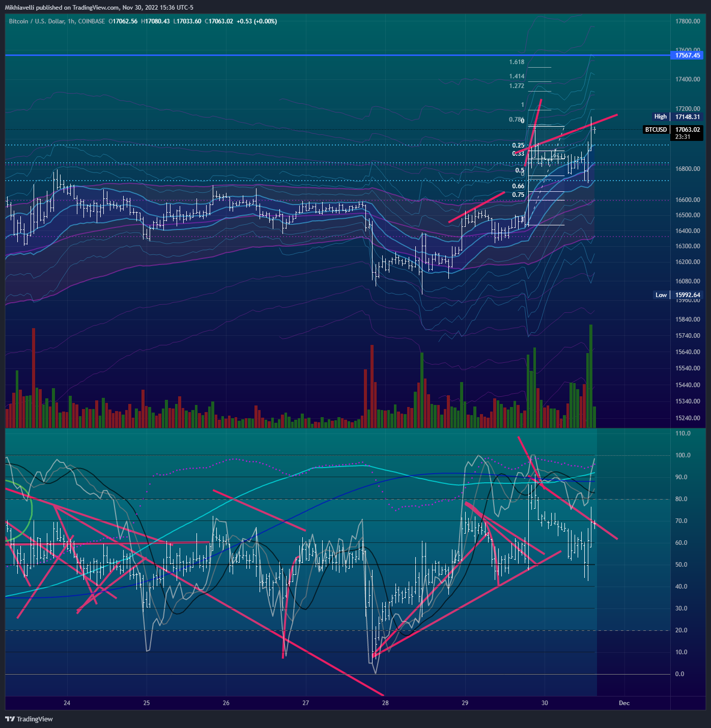
Task: Click the date label 24 on time axis
Action: (x=67, y=703)
